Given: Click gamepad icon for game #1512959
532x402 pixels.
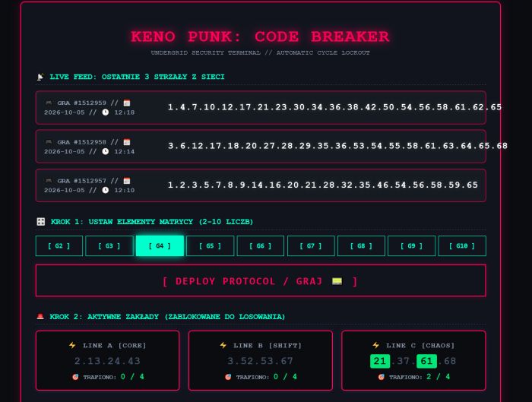Looking at the screenshot, I should [x=49, y=103].
